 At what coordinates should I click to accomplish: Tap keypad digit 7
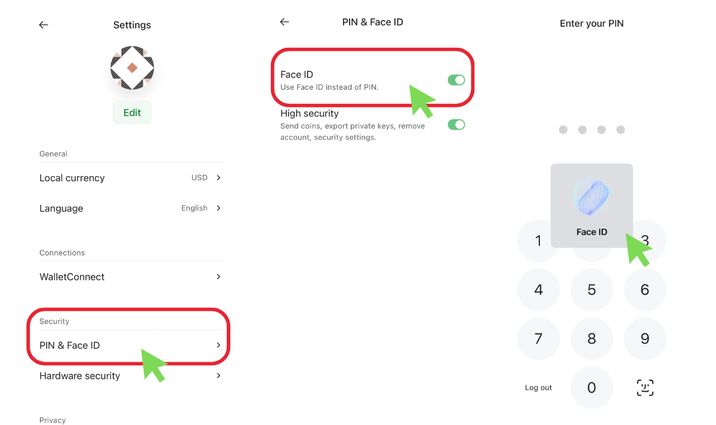[x=538, y=339]
